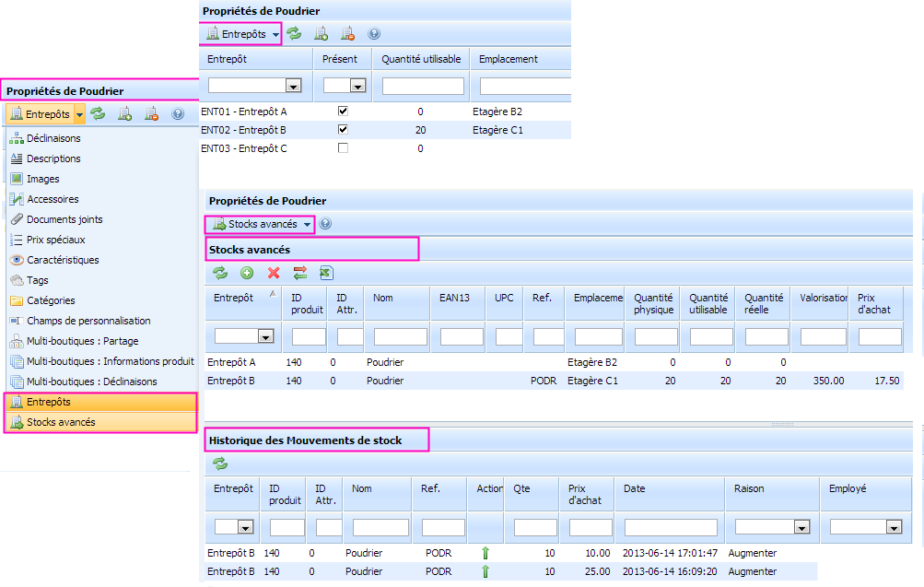This screenshot has height=587, width=924.
Task: Select Champs de personnalisation menu entry
Action: pyautogui.click(x=88, y=321)
